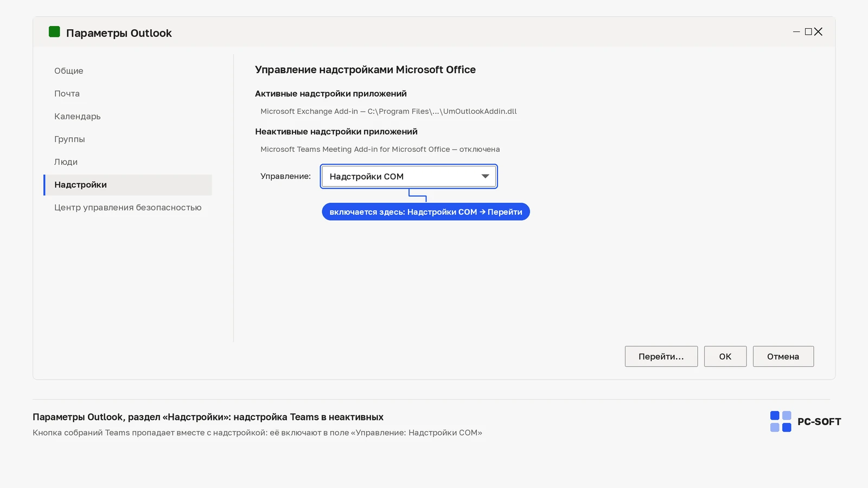Viewport: 868px width, 488px height.
Task: Close the Параметры Outlook dialog
Action: pyautogui.click(x=819, y=32)
